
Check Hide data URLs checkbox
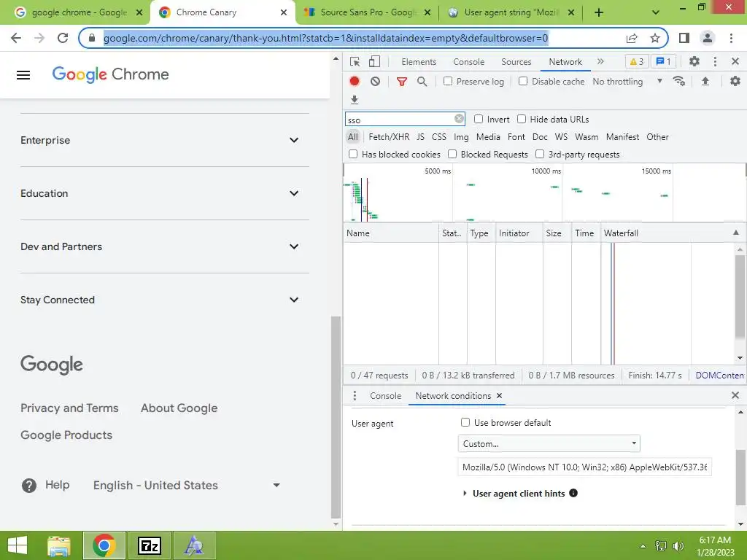pos(522,119)
